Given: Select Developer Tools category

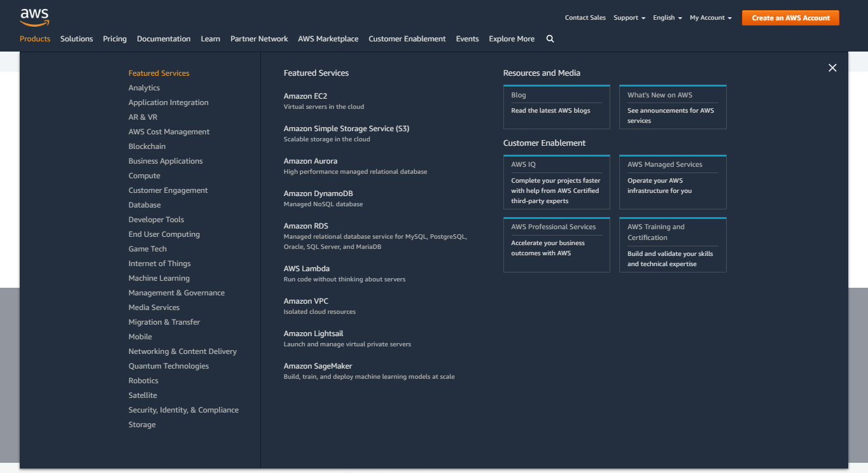Looking at the screenshot, I should click(x=157, y=220).
